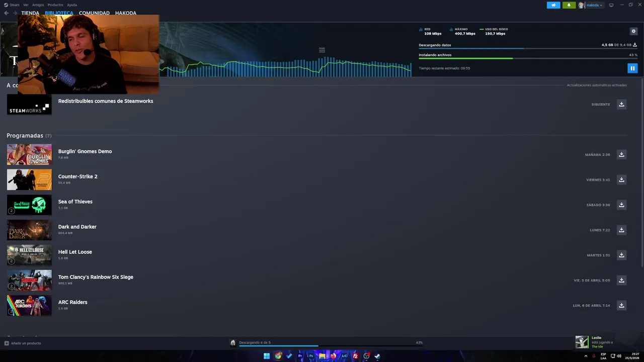Open the Amigos menu
The width and height of the screenshot is (644, 362).
point(38,5)
